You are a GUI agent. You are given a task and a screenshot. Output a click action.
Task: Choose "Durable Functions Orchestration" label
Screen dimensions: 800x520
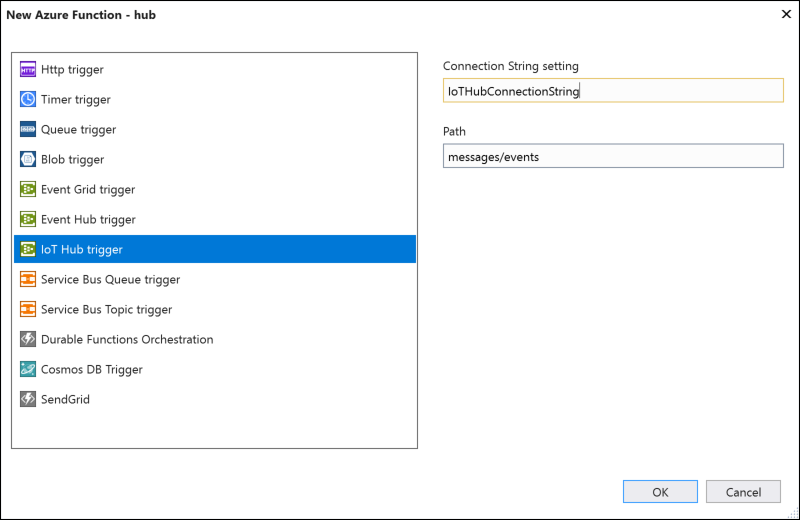(127, 339)
